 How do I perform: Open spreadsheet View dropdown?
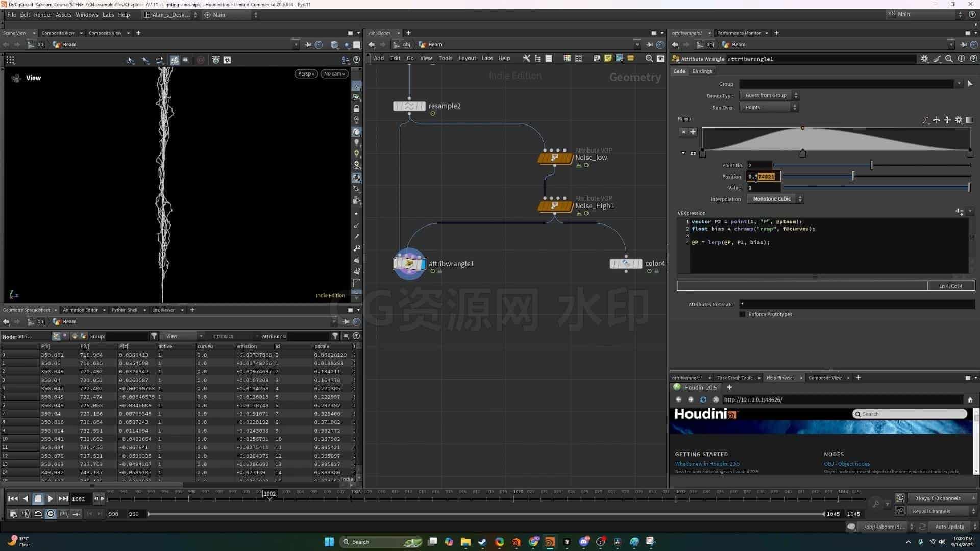click(x=182, y=336)
